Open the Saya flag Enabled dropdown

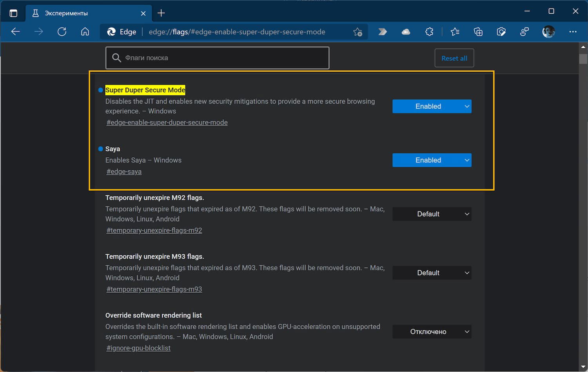(x=432, y=160)
